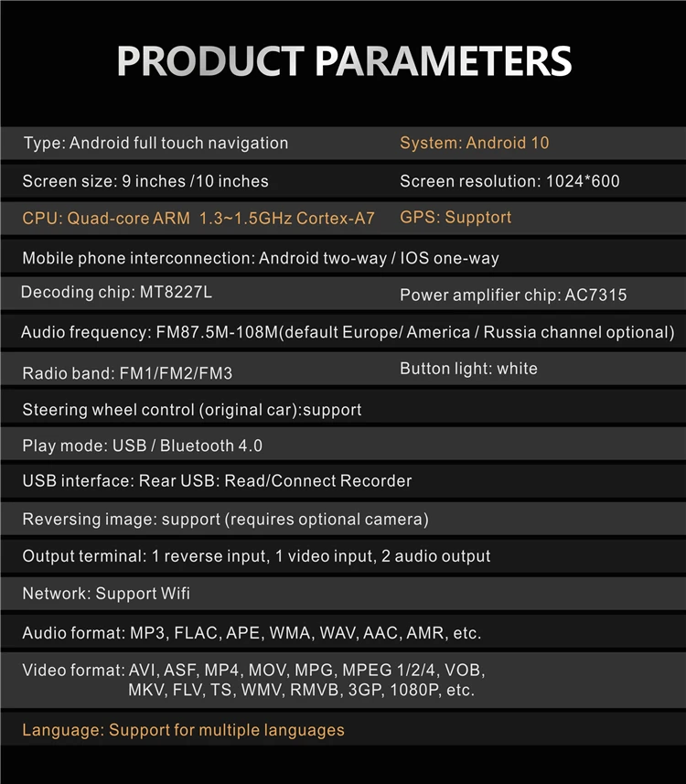The image size is (686, 784).
Task: Click the Steering wheel control row
Action: (x=192, y=410)
